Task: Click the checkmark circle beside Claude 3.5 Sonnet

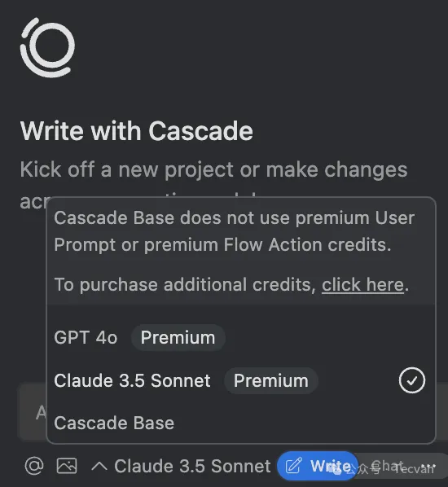Action: (412, 380)
